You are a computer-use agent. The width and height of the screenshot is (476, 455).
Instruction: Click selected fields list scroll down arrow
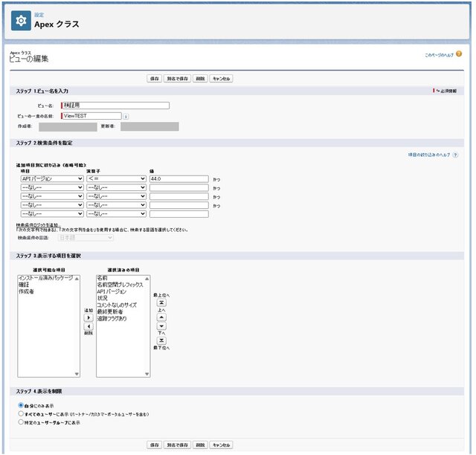(x=147, y=374)
